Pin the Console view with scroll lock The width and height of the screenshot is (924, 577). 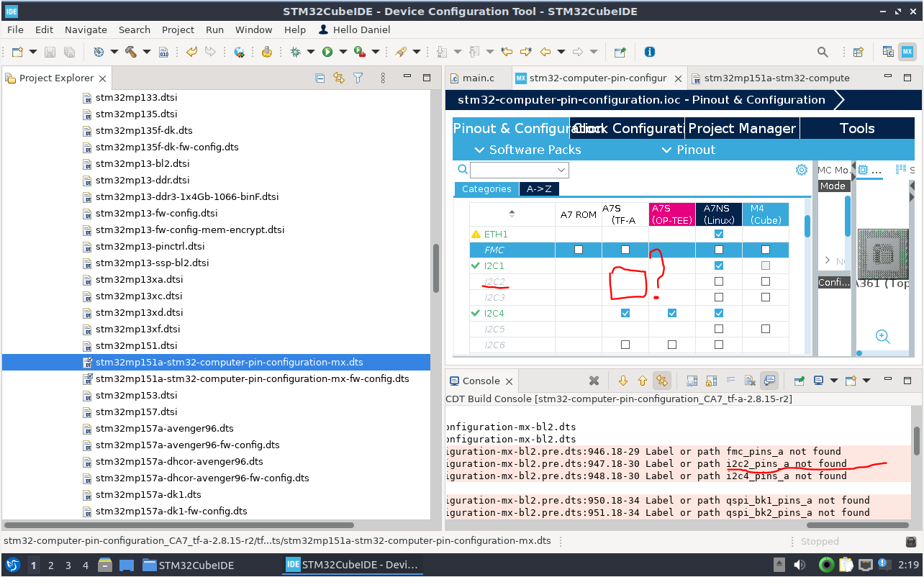click(710, 381)
